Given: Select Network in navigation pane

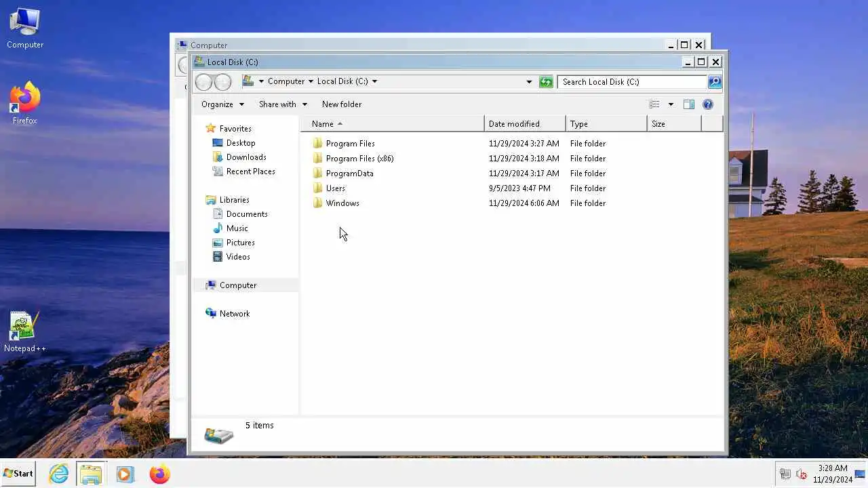Looking at the screenshot, I should [235, 314].
